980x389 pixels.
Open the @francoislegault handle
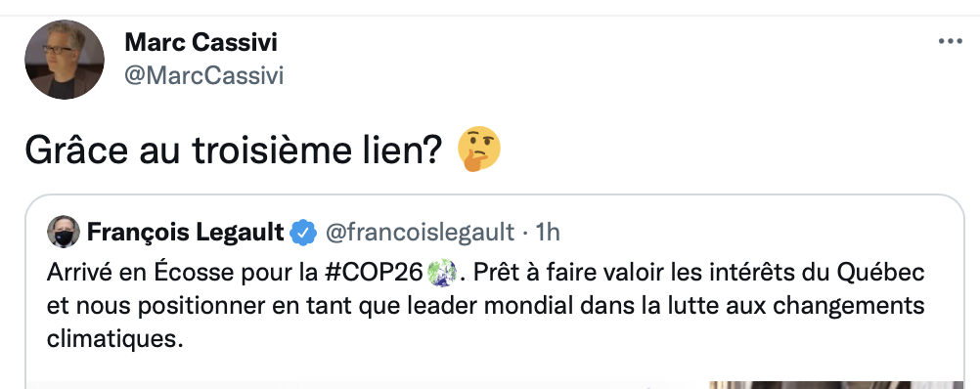[420, 233]
